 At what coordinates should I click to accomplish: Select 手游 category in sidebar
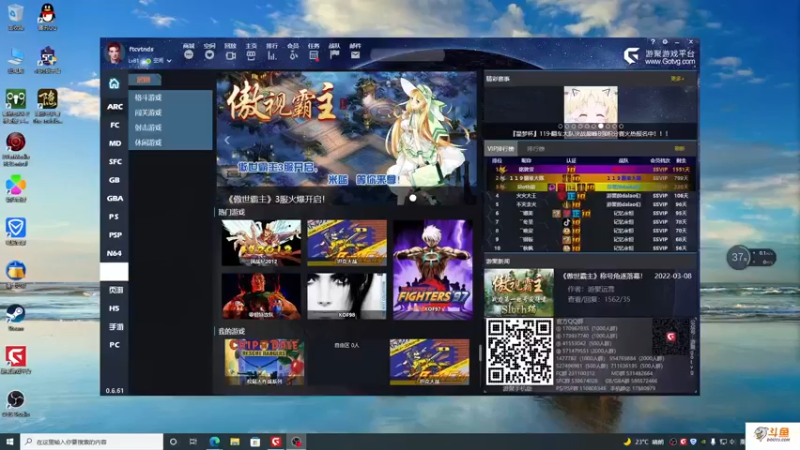[114, 327]
